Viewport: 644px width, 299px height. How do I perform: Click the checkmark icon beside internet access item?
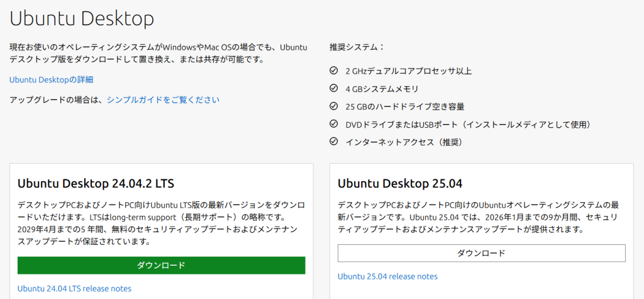334,142
